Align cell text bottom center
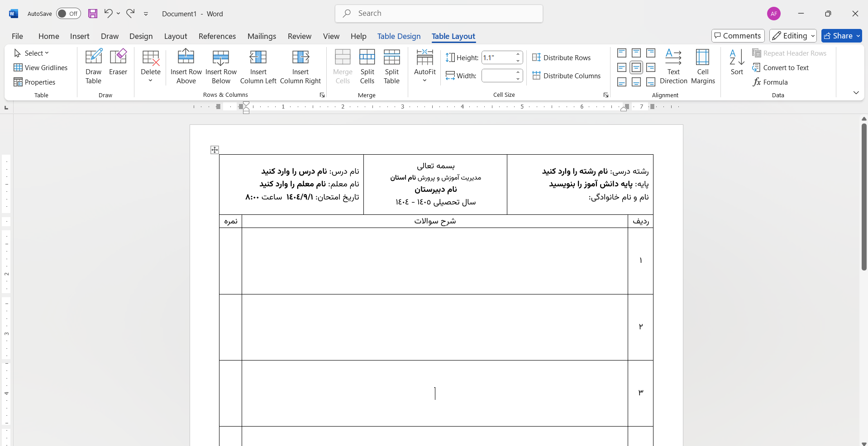The image size is (868, 446). point(636,82)
